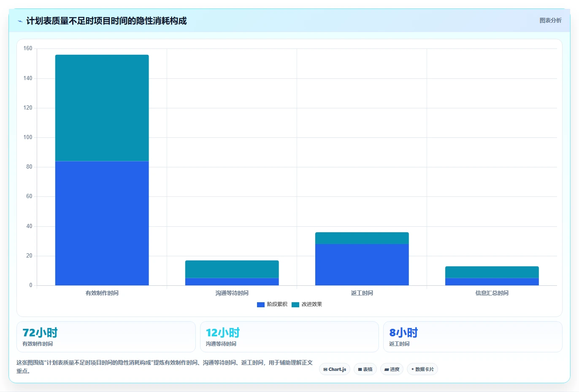Click the 8小时 stat card value
This screenshot has height=392, width=579.
[403, 333]
